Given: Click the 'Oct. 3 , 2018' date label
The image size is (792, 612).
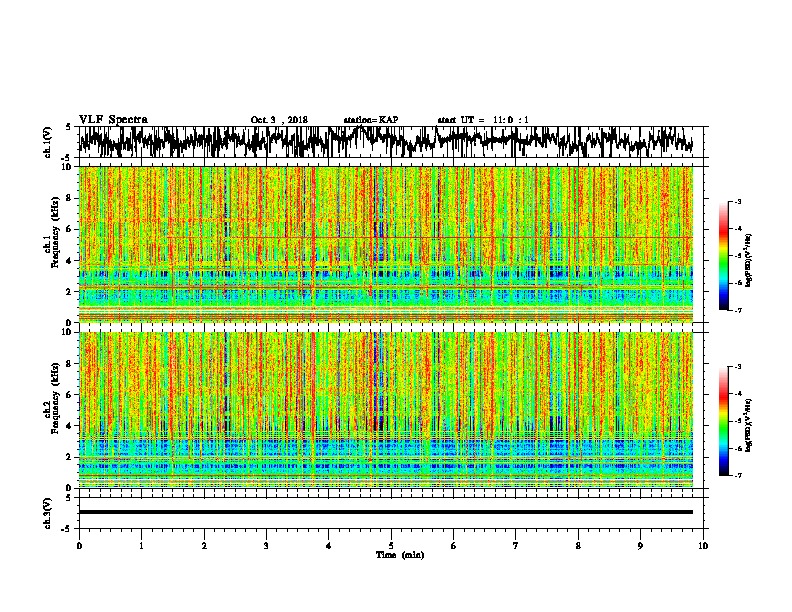Looking at the screenshot, I should click(x=279, y=120).
